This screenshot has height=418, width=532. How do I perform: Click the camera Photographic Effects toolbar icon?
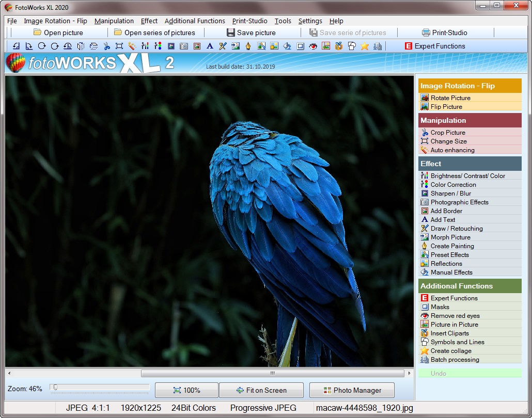(x=184, y=46)
